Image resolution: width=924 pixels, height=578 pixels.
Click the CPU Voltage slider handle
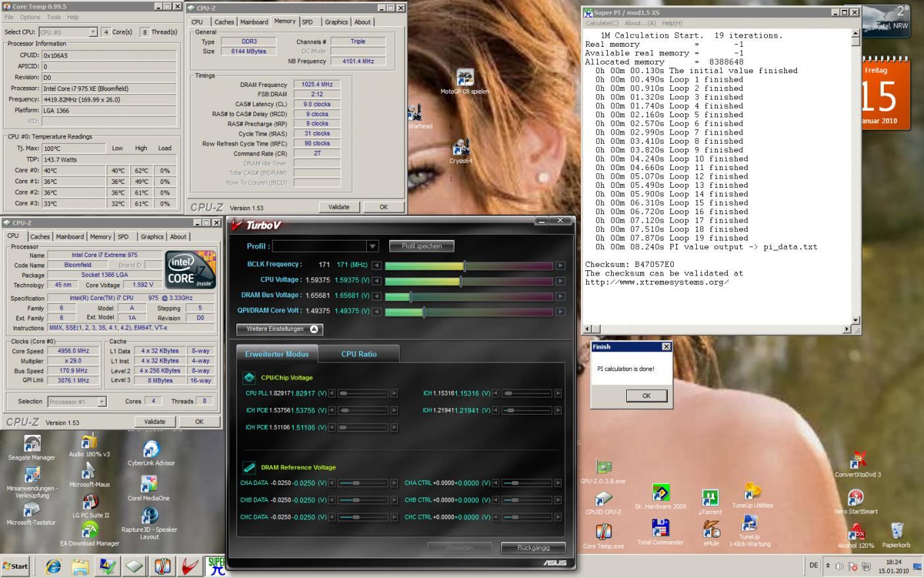pyautogui.click(x=460, y=281)
